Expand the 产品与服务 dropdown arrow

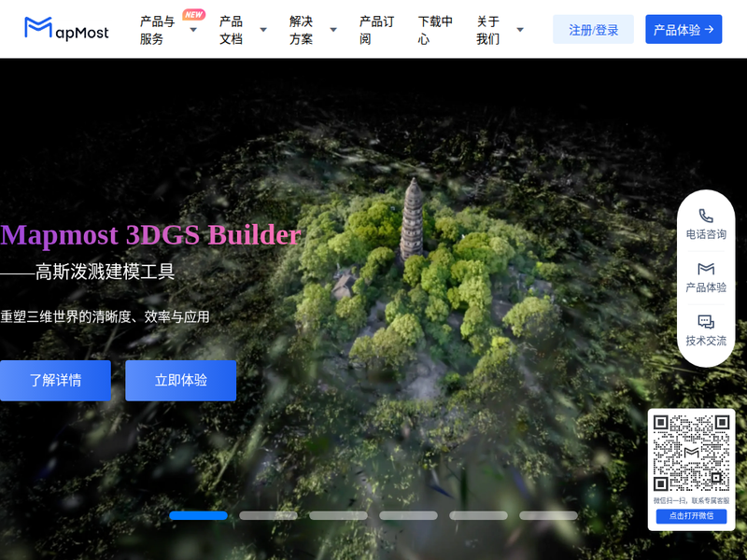[x=193, y=30]
